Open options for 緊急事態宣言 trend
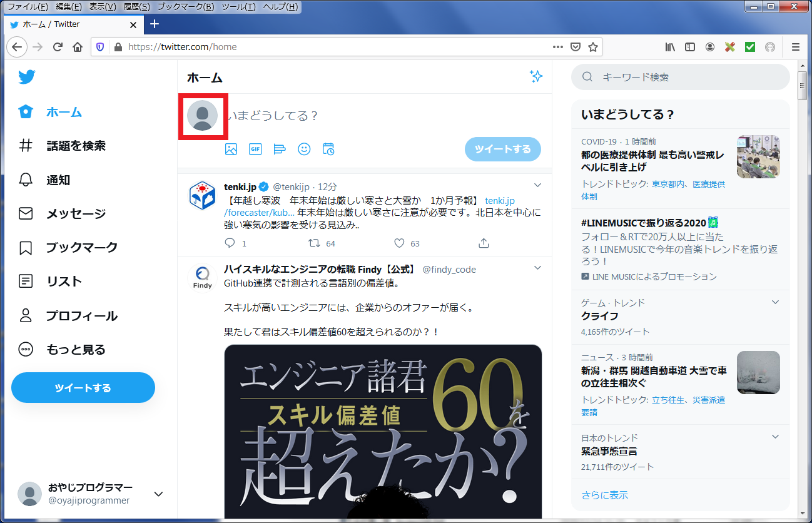The image size is (812, 523). pyautogui.click(x=775, y=437)
